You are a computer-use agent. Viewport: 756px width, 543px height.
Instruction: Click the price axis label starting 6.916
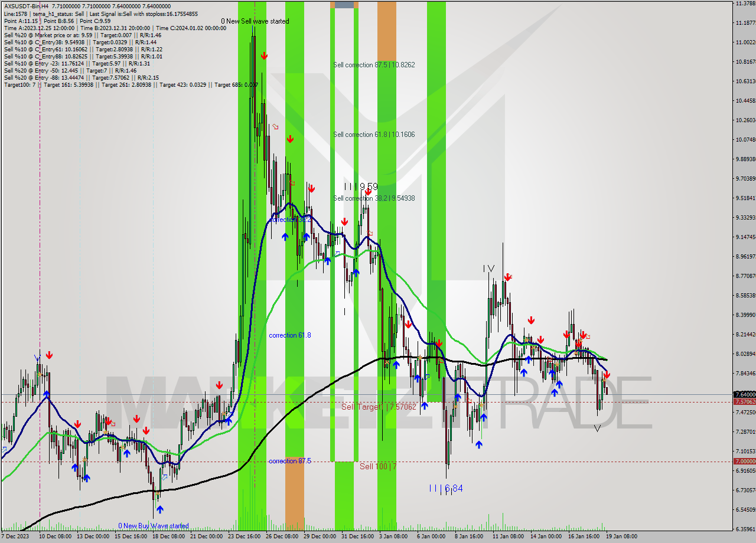tap(745, 471)
